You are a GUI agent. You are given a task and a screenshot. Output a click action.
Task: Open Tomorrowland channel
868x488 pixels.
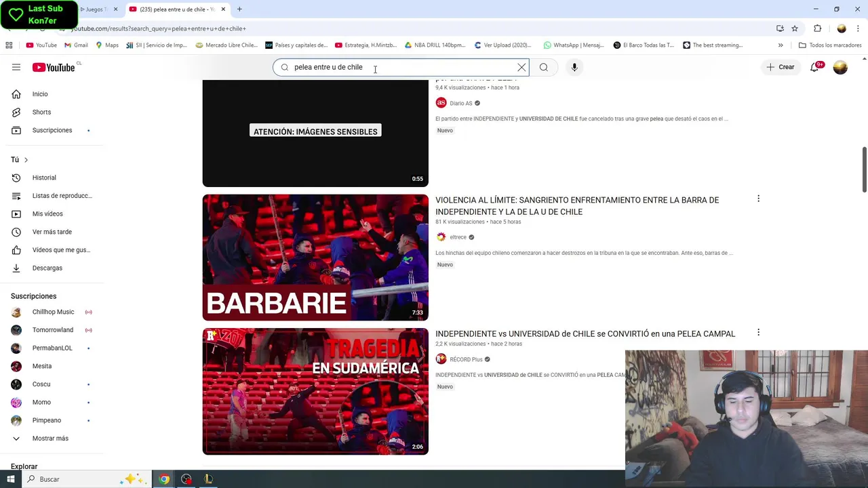[52, 330]
